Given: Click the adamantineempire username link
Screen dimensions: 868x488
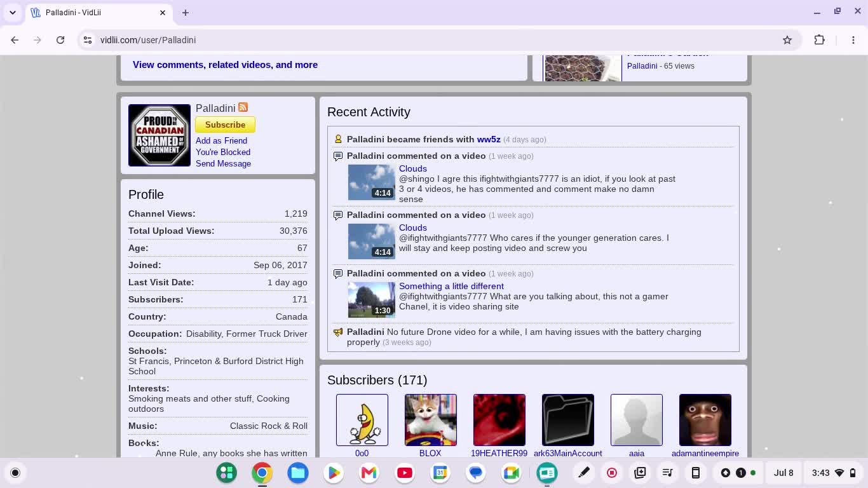Looking at the screenshot, I should [x=705, y=453].
